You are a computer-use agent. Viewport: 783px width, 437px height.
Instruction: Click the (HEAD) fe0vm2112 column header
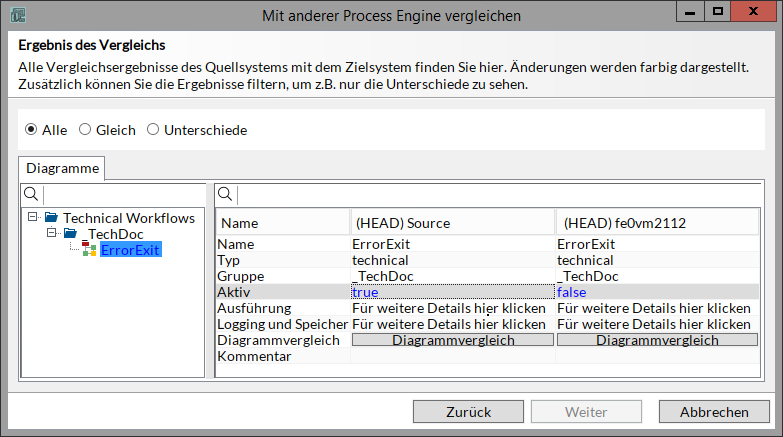[x=657, y=223]
